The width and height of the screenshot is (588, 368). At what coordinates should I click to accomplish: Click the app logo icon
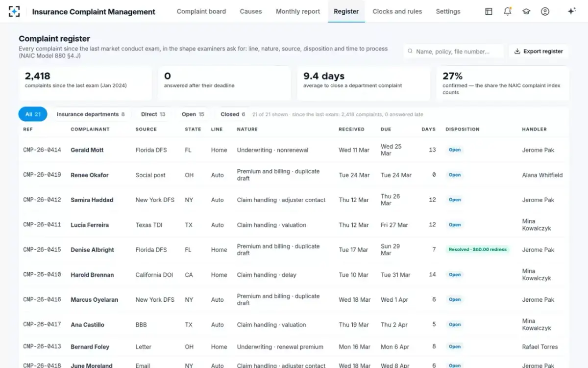point(15,11)
